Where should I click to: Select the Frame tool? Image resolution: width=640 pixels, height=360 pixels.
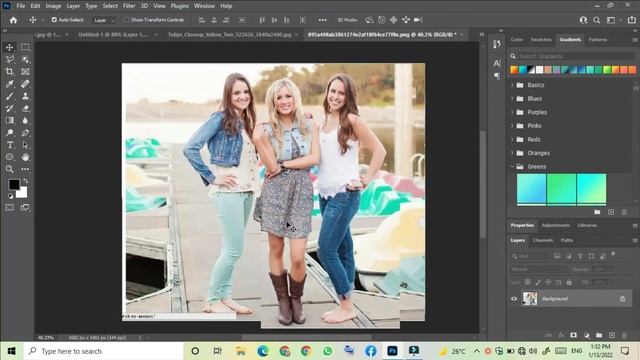(25, 72)
